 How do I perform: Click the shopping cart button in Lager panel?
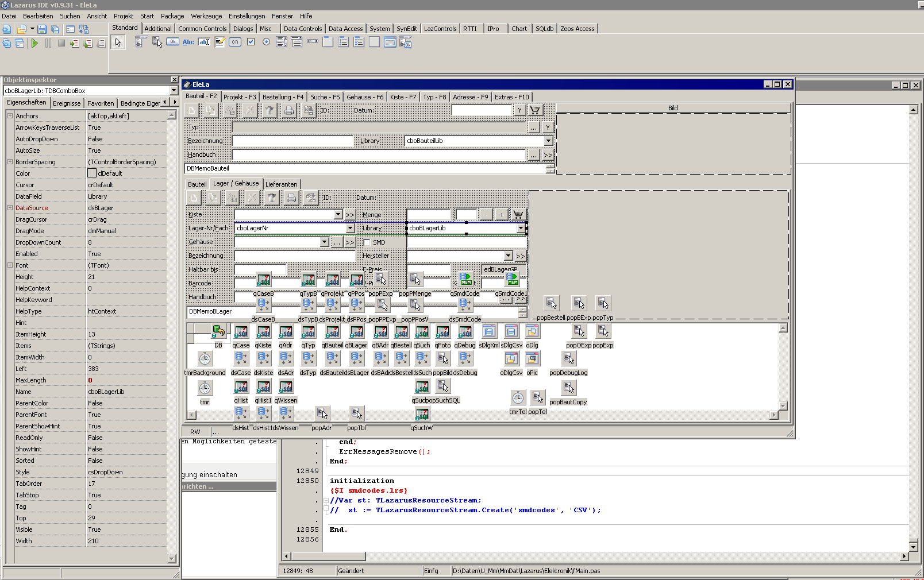pos(518,215)
